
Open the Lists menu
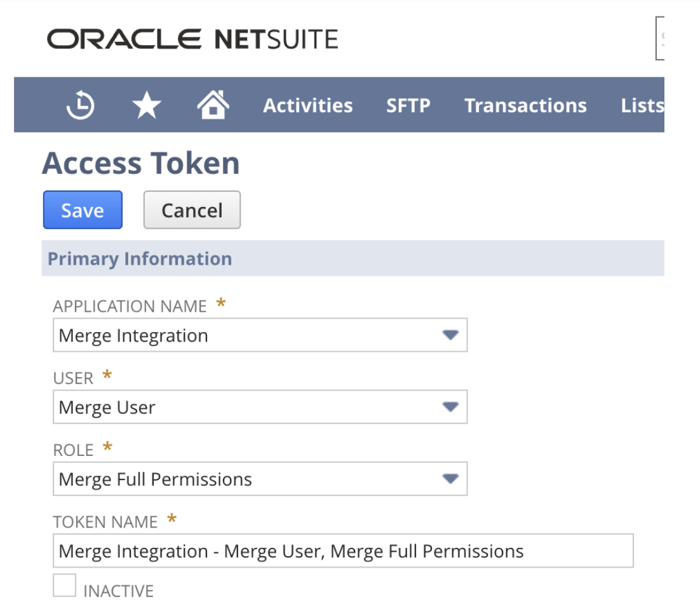pos(642,106)
